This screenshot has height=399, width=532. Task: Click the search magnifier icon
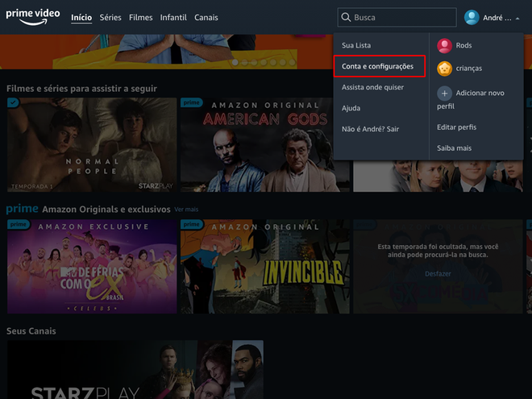[346, 17]
